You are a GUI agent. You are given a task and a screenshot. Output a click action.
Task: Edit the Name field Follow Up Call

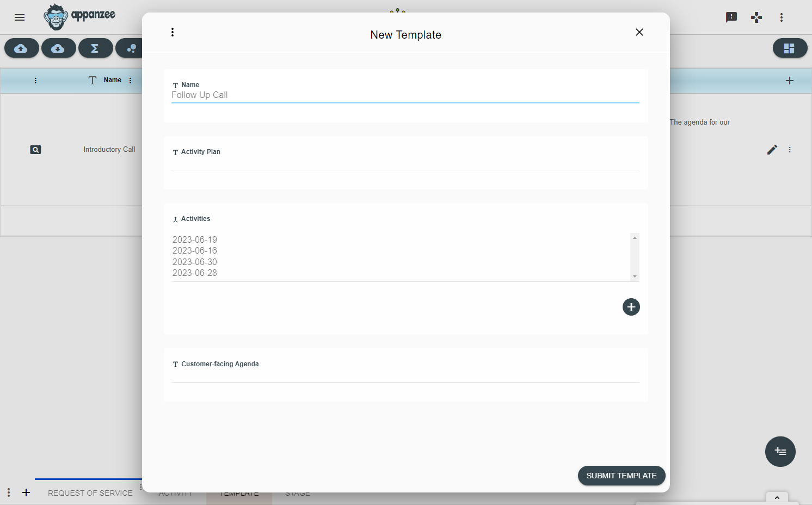[x=405, y=95]
